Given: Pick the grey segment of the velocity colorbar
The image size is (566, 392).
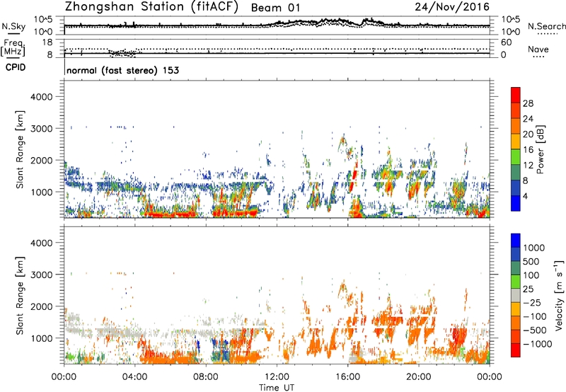Looking at the screenshot, I should [516, 296].
